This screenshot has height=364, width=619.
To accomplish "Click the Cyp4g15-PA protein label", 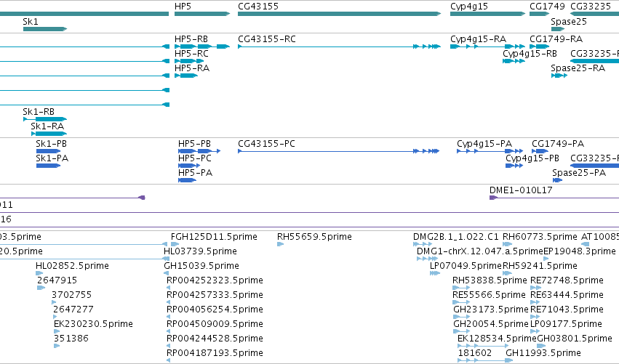I will pyautogui.click(x=484, y=144).
